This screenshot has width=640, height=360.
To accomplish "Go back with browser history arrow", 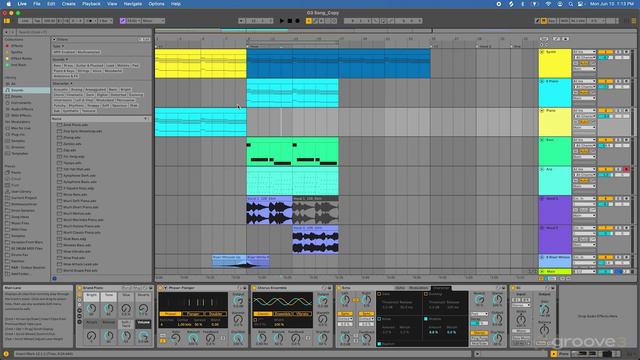I will click(6, 32).
